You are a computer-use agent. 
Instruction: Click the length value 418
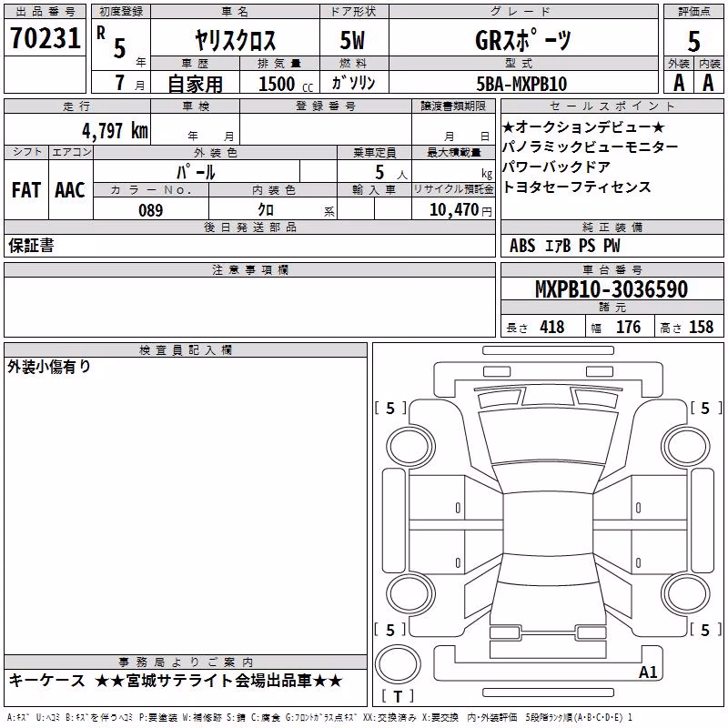(552, 327)
